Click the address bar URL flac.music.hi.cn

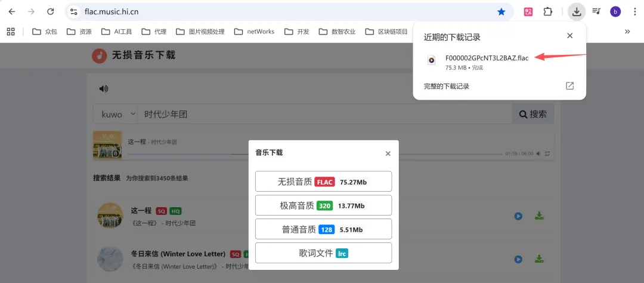coord(112,12)
